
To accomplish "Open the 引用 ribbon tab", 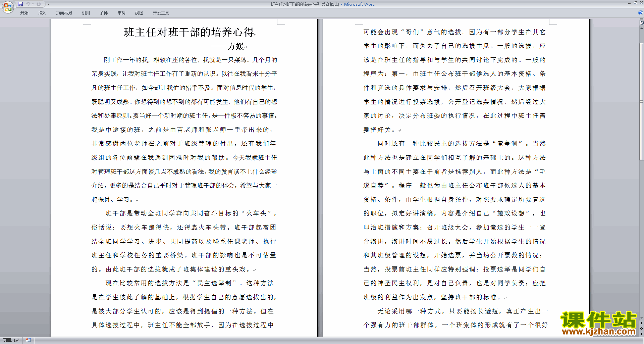I will point(86,13).
